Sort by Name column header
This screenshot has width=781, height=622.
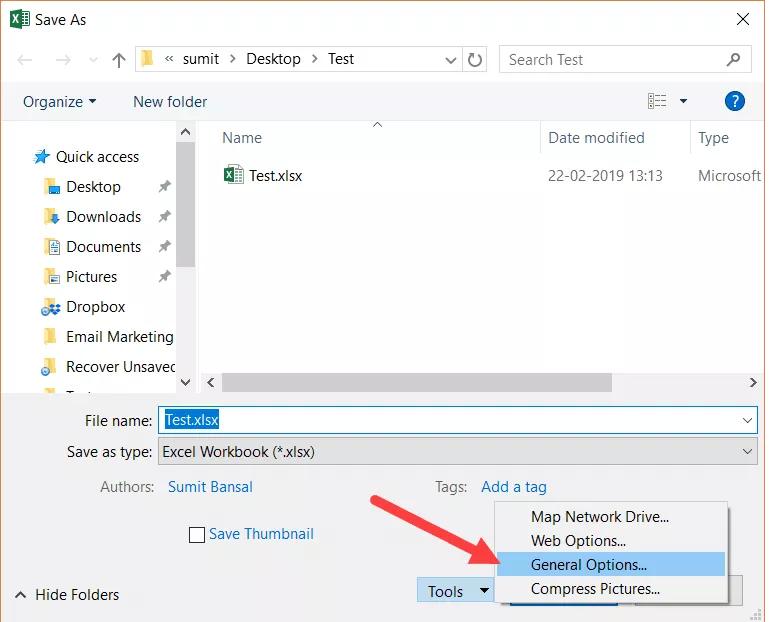(242, 138)
